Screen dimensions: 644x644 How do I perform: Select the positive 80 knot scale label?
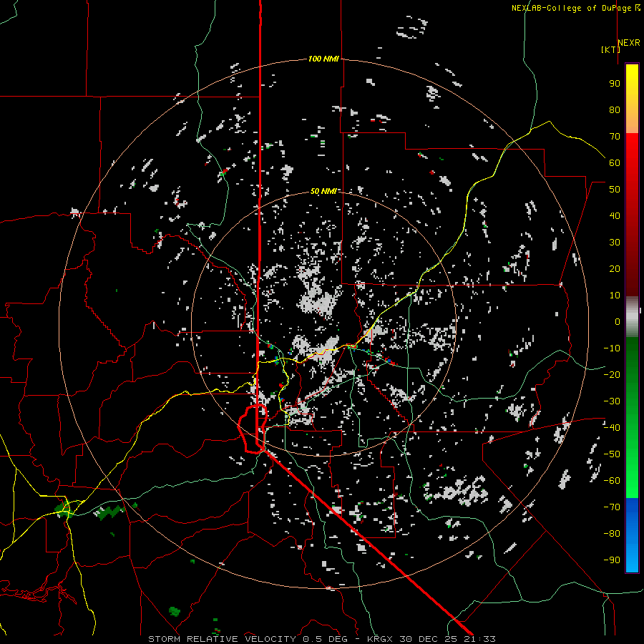[x=615, y=109]
